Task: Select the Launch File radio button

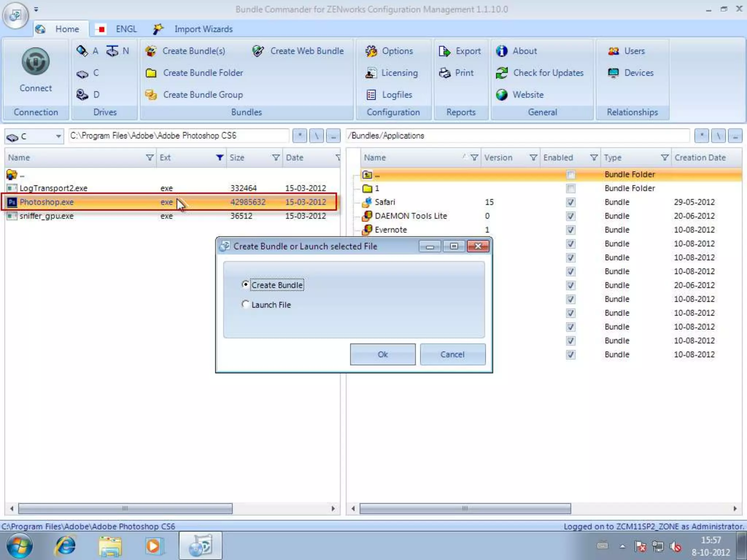Action: tap(245, 304)
